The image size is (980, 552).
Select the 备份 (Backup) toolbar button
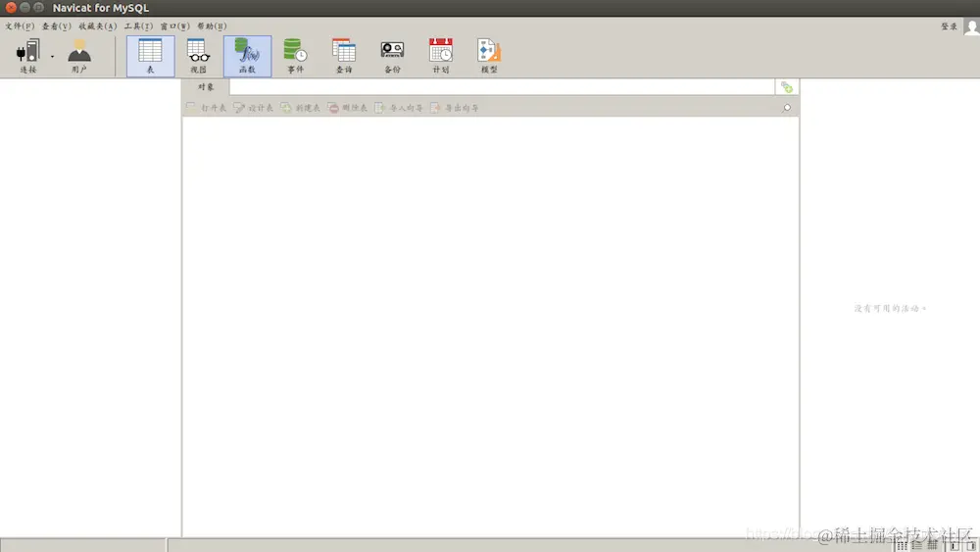(392, 56)
